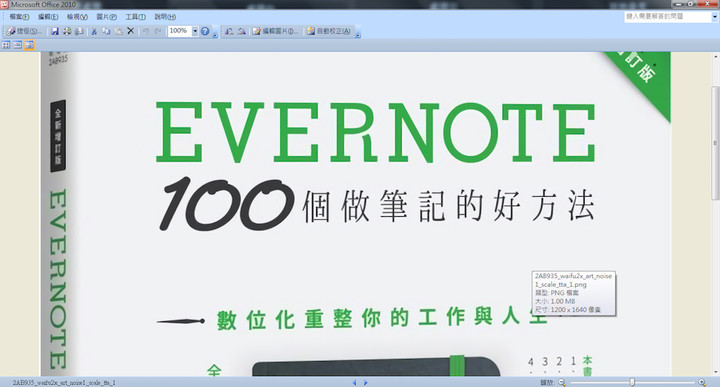The height and width of the screenshot is (387, 720).
Task: Expand the standard toolbar options arrow
Action: 215,32
